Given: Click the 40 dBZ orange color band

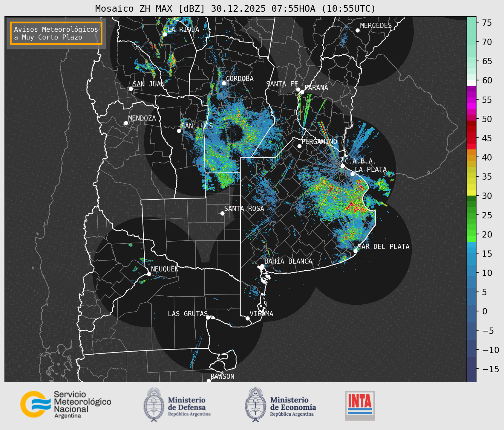Looking at the screenshot, I should click(x=471, y=158).
